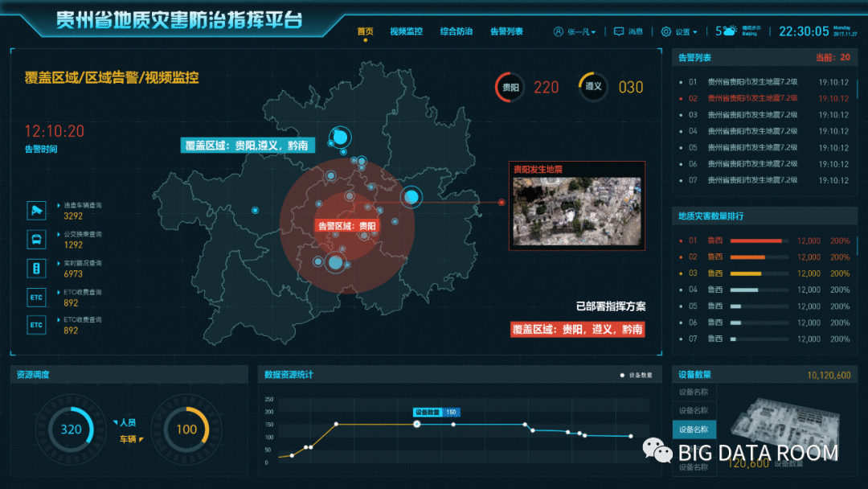
Task: Click the highlighted chart point at 150
Action: coord(417,424)
